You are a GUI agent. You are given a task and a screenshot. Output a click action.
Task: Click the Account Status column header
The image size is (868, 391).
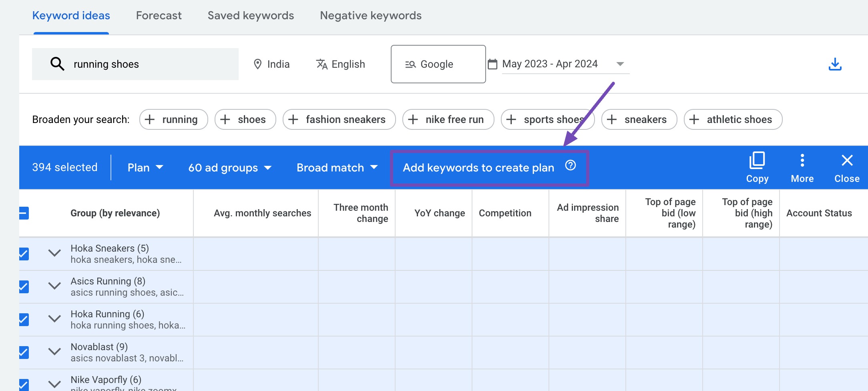819,213
